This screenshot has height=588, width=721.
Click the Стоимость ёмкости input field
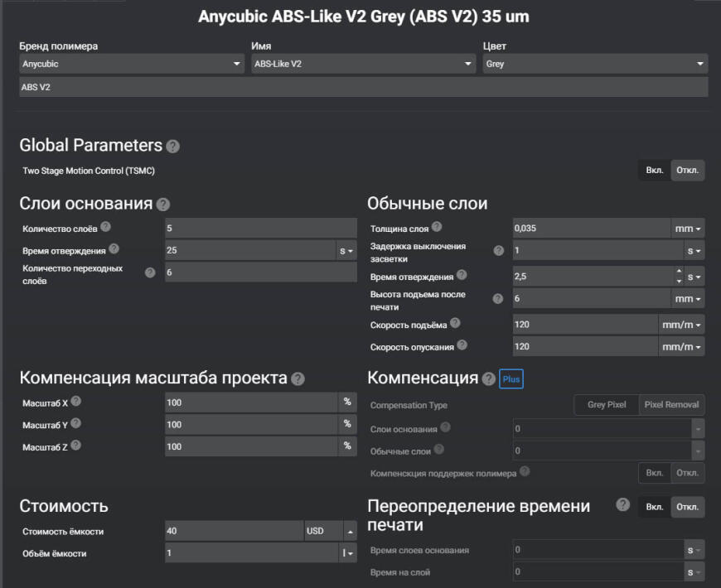coord(234,531)
